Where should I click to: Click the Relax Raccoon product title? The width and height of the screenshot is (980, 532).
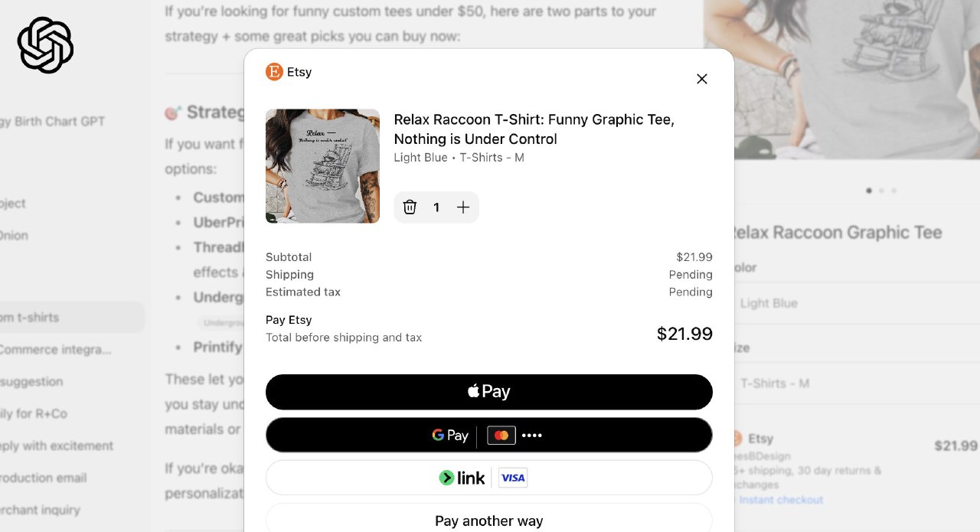coord(534,129)
